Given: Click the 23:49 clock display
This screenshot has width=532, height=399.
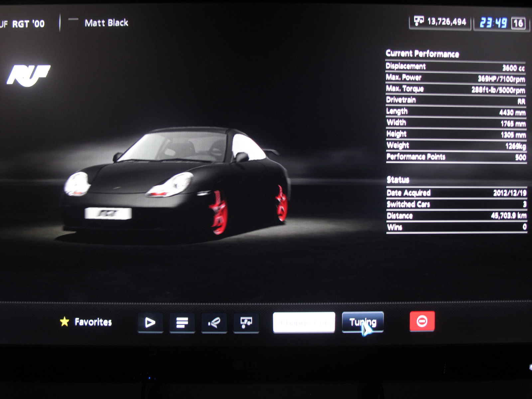Looking at the screenshot, I should (x=493, y=23).
